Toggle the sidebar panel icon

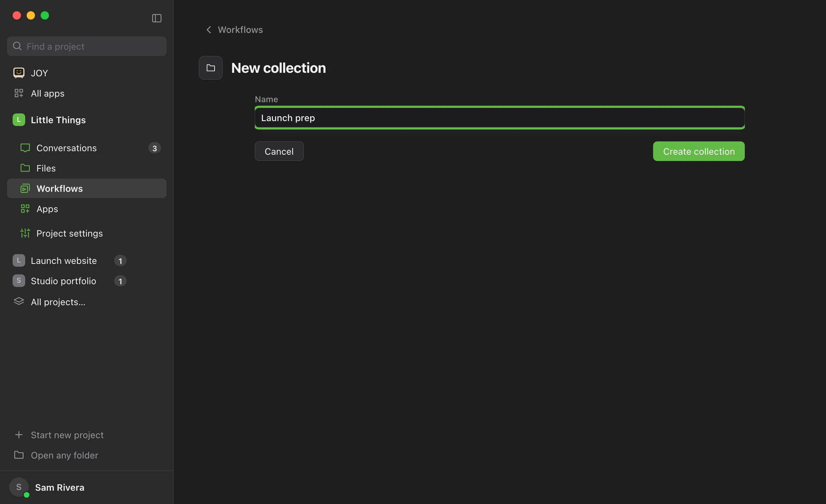[156, 18]
